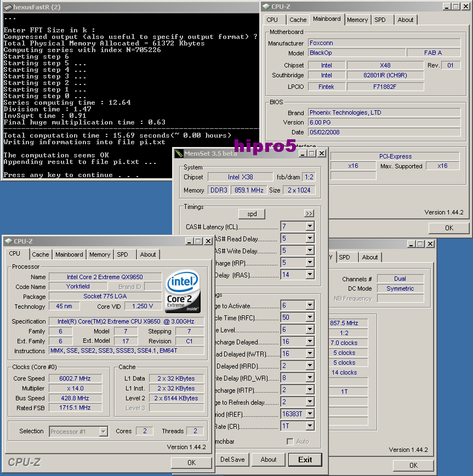The height and width of the screenshot is (476, 473).
Task: Toggle the Auto checkbox in MemSet
Action: point(290,441)
